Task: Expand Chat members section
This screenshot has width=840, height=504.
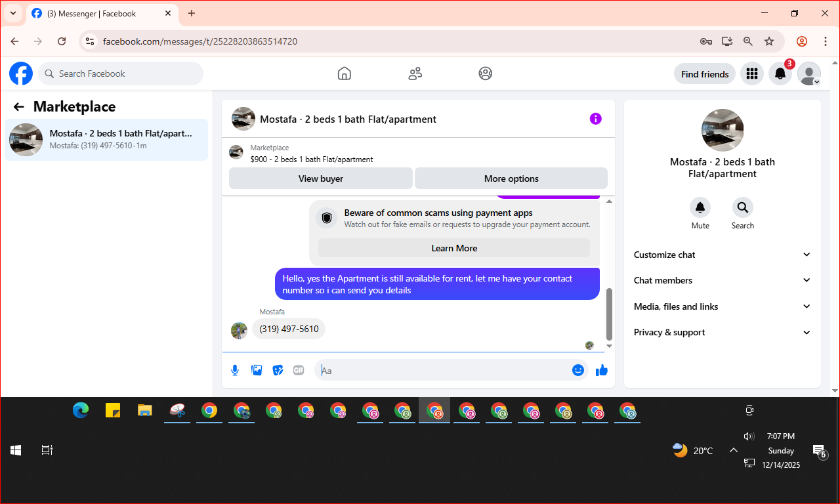Action: pos(723,280)
